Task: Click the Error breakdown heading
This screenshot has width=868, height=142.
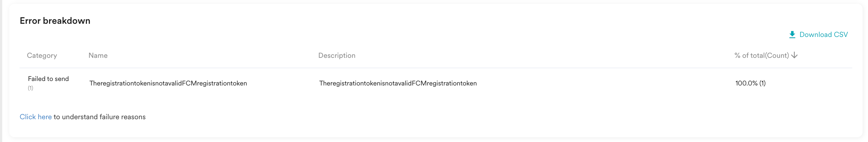Action: 55,21
